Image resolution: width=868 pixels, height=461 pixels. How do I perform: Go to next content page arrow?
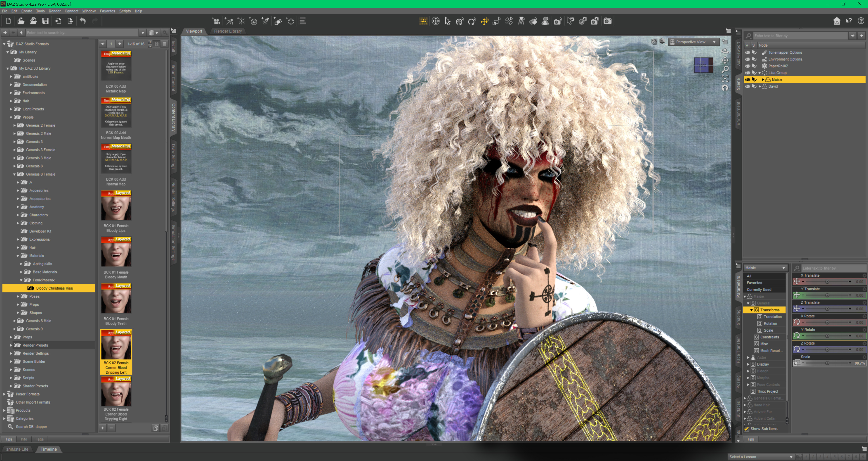click(119, 44)
